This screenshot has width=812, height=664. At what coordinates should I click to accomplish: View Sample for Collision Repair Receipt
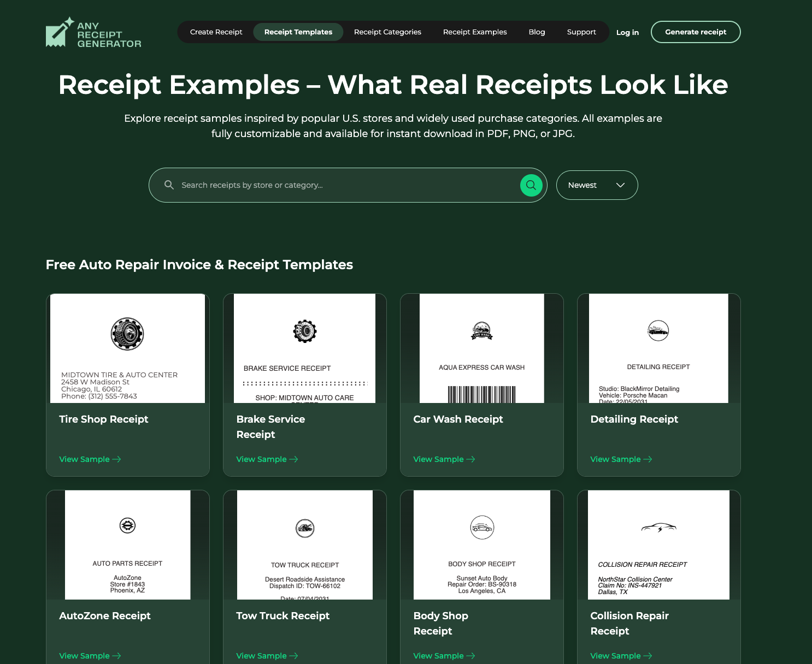[x=621, y=656]
